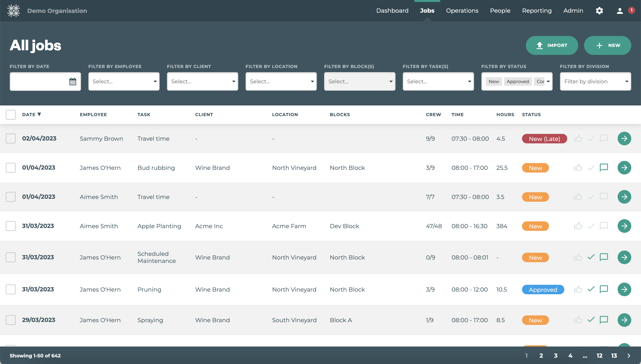Open the Reporting menu item

pos(537,11)
